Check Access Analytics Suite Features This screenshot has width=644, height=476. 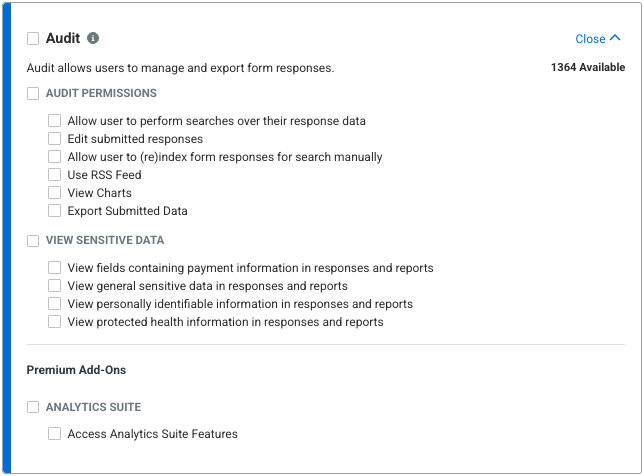pos(55,434)
